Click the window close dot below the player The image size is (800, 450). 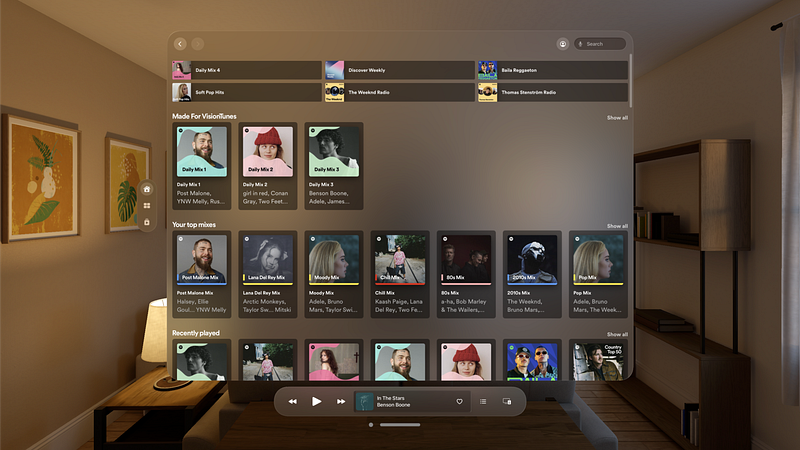click(x=371, y=424)
